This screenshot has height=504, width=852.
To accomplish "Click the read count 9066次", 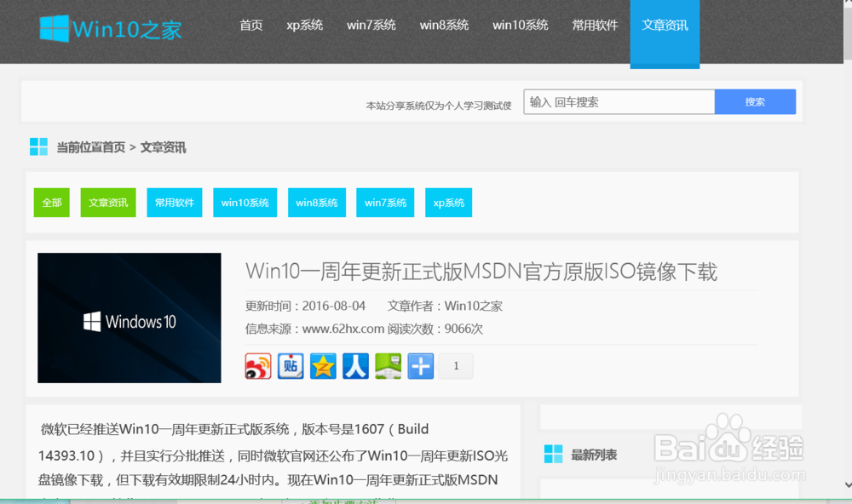I will (463, 329).
